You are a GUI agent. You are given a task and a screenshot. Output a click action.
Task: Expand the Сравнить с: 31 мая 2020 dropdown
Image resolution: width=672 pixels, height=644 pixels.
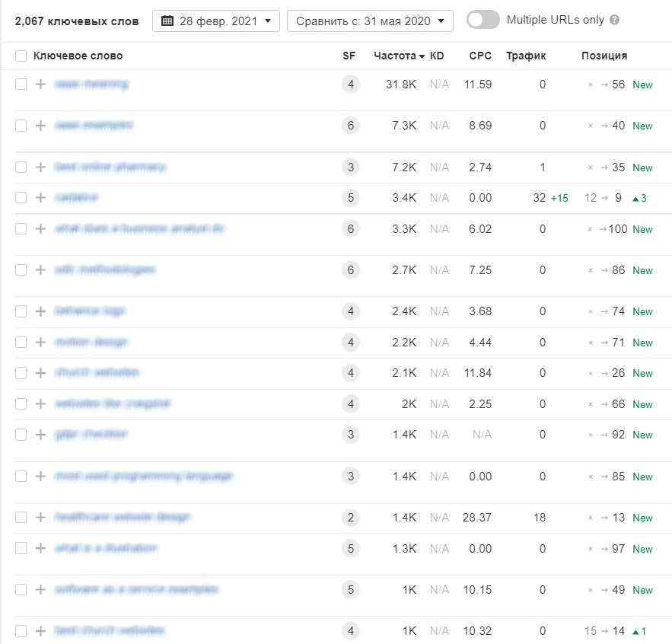(370, 21)
